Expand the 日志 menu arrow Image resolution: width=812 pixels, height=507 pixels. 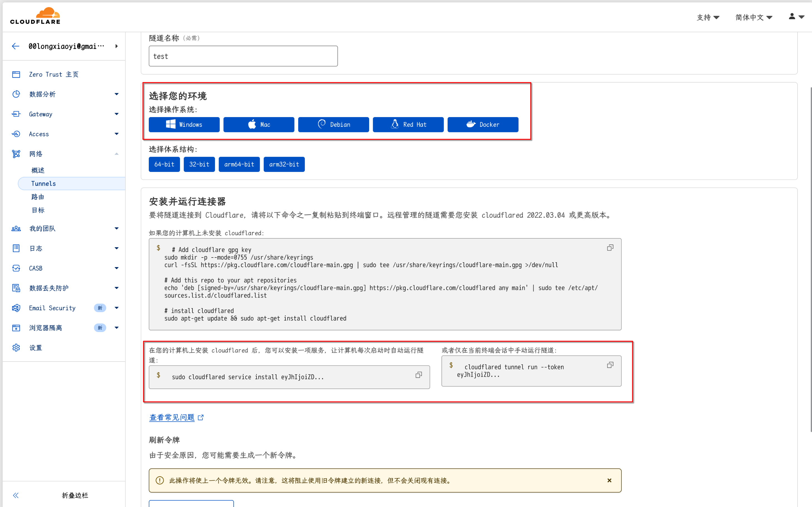coord(116,248)
